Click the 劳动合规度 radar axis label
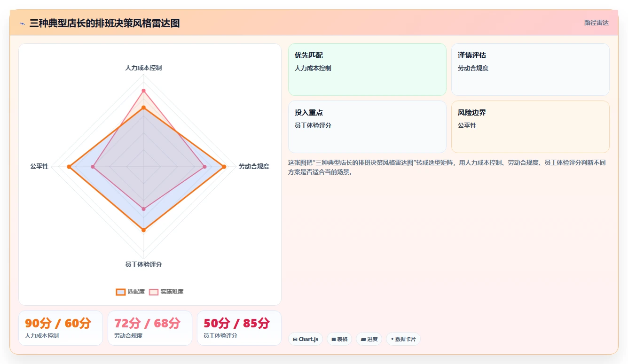This screenshot has height=364, width=628. (254, 166)
